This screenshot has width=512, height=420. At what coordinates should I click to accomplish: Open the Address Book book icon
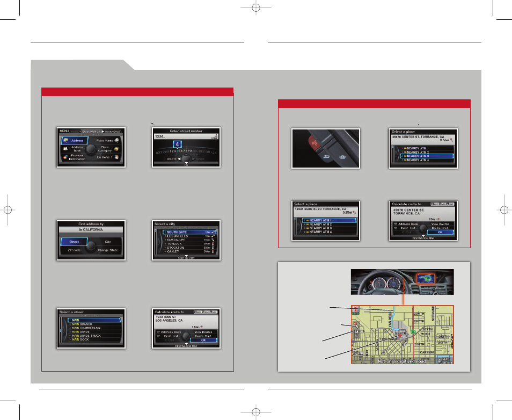click(65, 148)
